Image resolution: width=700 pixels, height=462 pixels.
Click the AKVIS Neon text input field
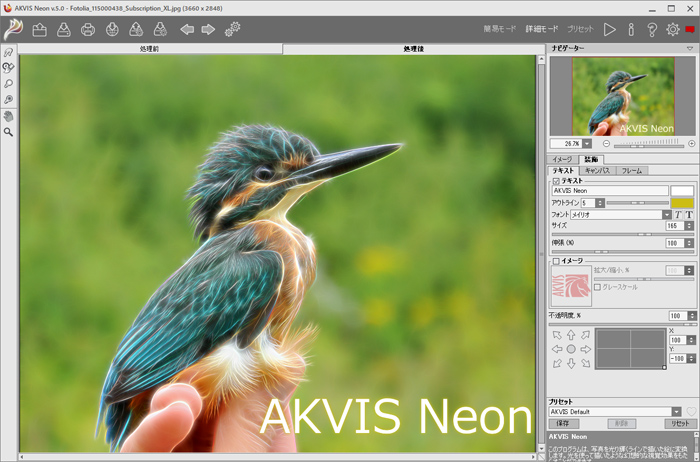610,191
